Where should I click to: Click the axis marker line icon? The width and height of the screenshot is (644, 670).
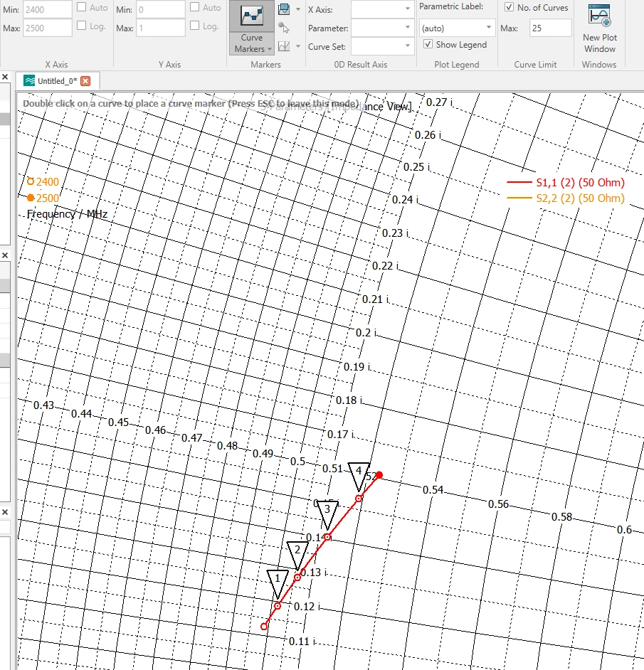(284, 46)
